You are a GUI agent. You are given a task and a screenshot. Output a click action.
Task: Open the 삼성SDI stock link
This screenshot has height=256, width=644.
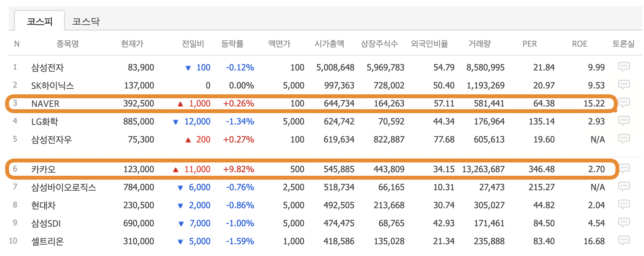[x=46, y=224]
